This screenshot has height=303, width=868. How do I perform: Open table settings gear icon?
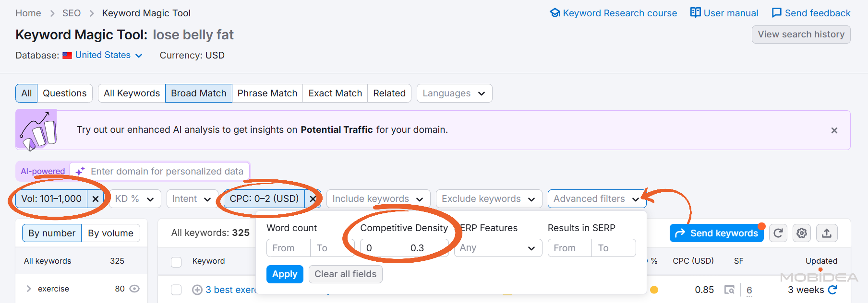click(x=802, y=233)
